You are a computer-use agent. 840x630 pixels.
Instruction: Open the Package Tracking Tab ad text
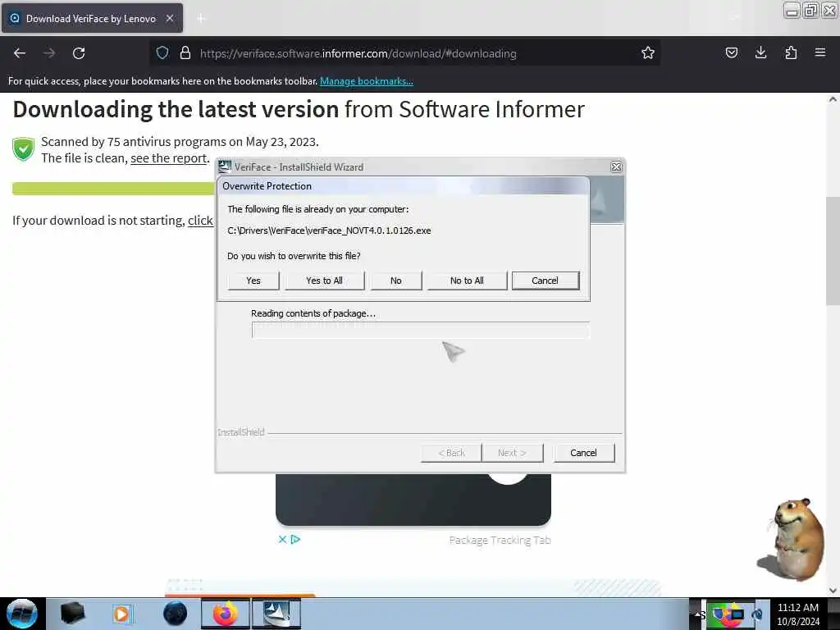tap(500, 540)
